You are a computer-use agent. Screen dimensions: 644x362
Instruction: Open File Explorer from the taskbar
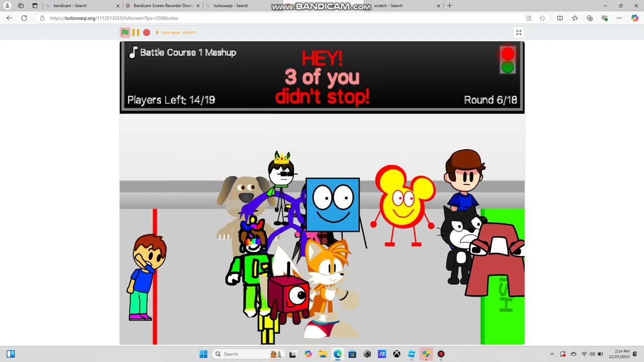(x=323, y=354)
